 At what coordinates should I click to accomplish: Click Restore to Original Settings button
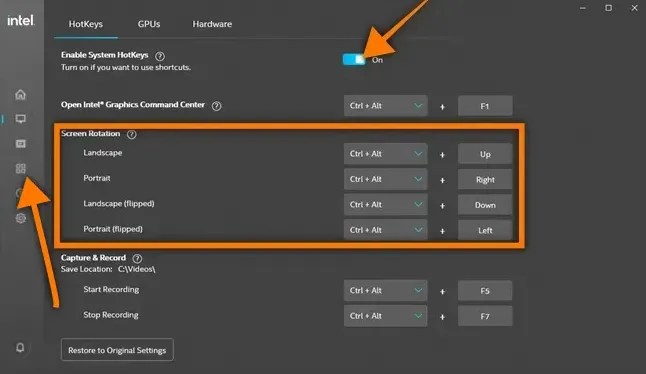tap(117, 350)
